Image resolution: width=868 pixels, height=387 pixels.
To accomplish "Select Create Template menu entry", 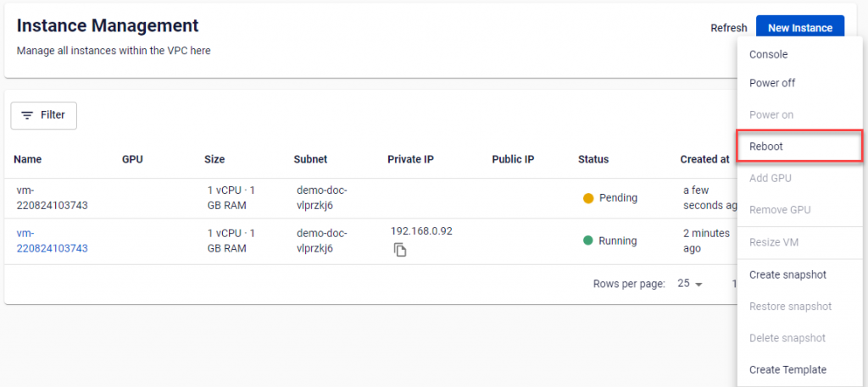I will tap(787, 369).
